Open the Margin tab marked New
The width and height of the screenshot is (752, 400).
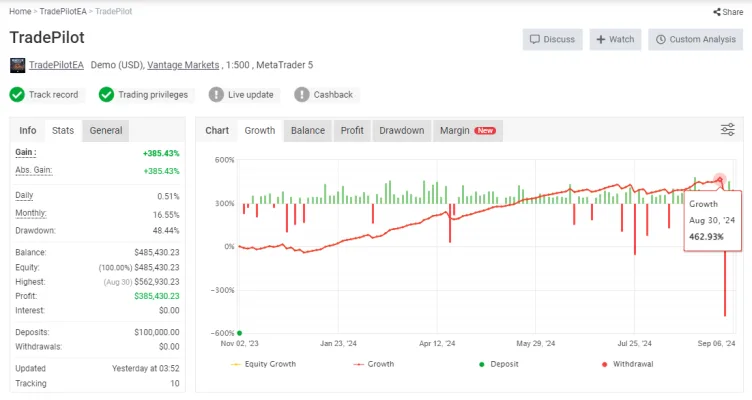(468, 130)
